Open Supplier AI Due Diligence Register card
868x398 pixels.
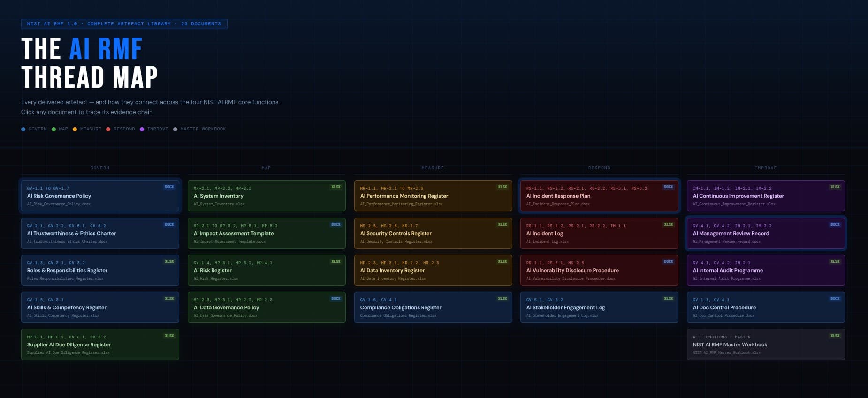100,344
